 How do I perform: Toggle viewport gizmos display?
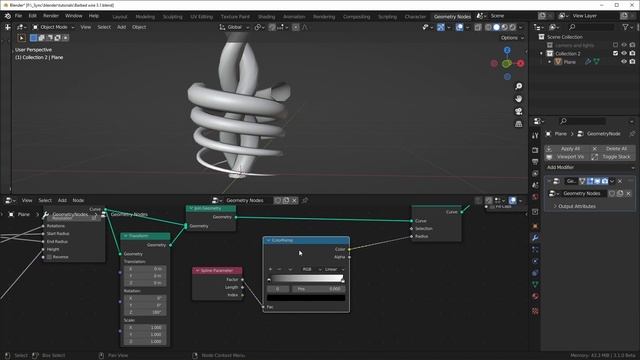coord(441,27)
